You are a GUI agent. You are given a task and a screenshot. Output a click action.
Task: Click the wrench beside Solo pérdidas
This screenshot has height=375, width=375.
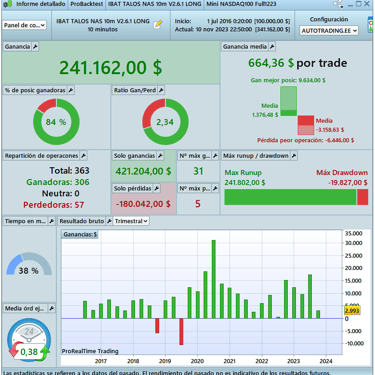click(x=157, y=189)
